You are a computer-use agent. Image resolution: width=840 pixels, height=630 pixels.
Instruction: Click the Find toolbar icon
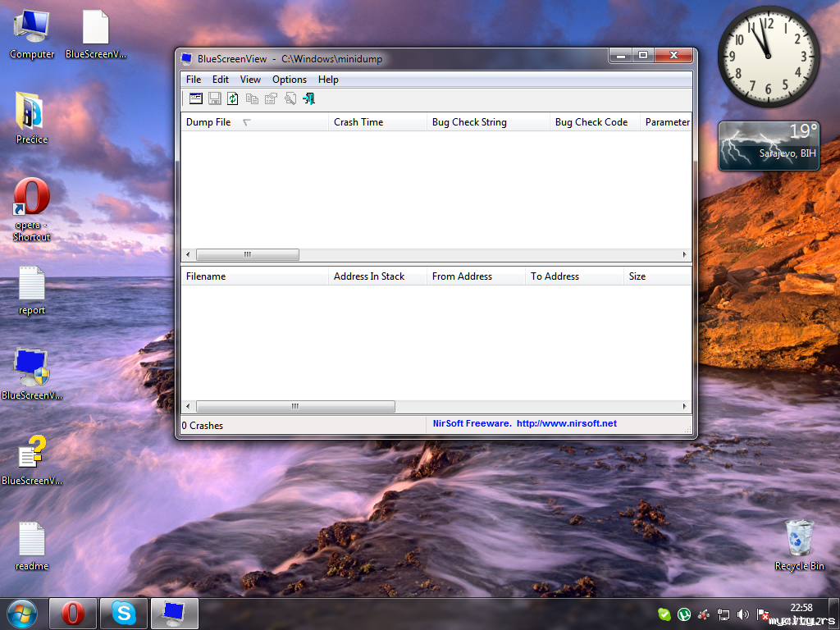[x=290, y=98]
